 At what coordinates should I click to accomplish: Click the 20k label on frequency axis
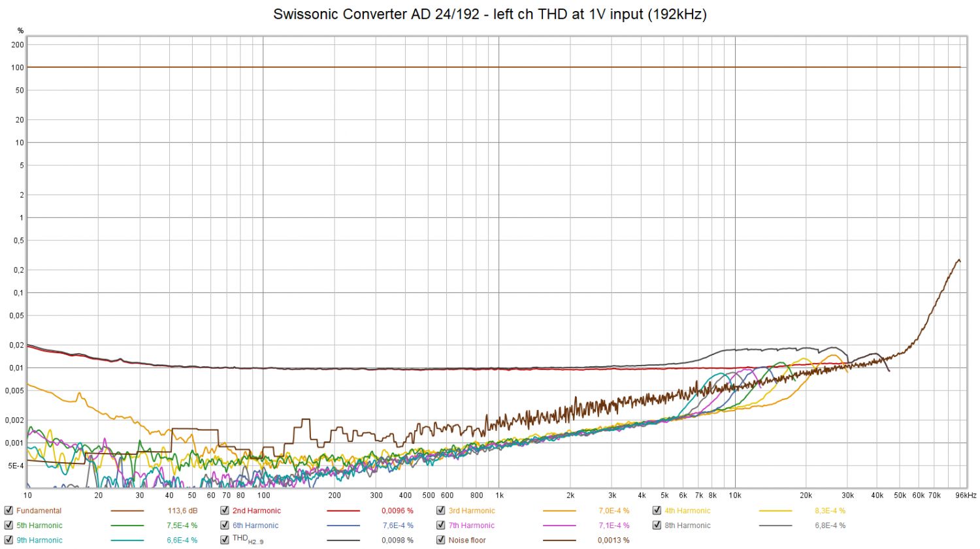click(x=806, y=495)
